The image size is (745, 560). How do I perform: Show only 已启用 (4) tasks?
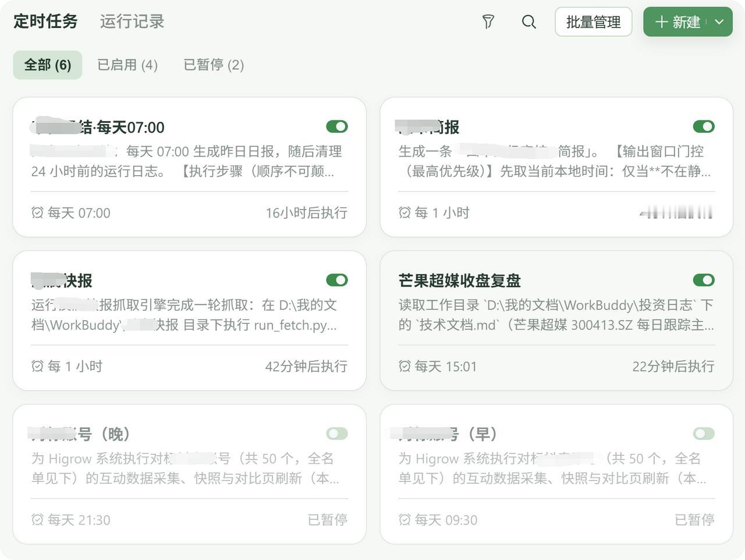click(127, 65)
